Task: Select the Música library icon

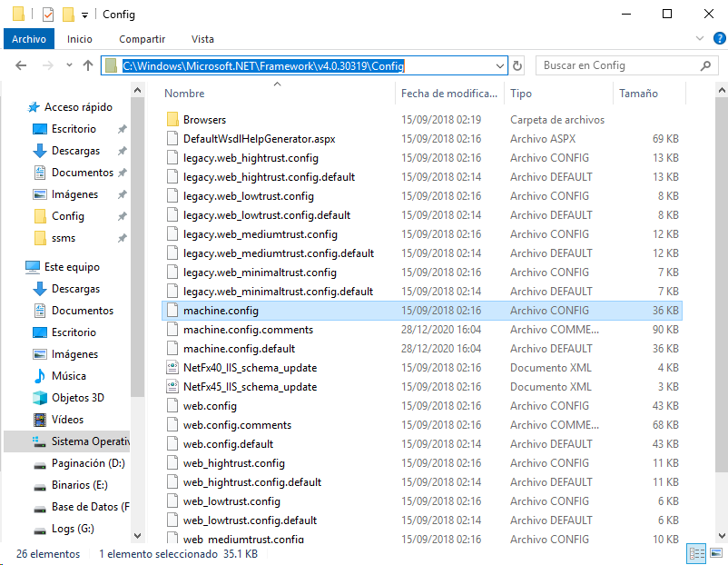Action: click(x=40, y=376)
